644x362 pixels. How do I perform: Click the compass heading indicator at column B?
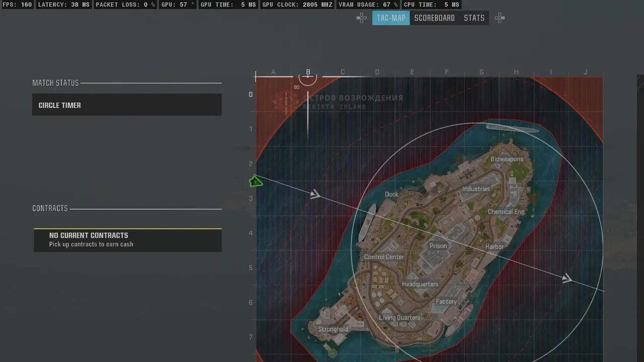pyautogui.click(x=308, y=77)
